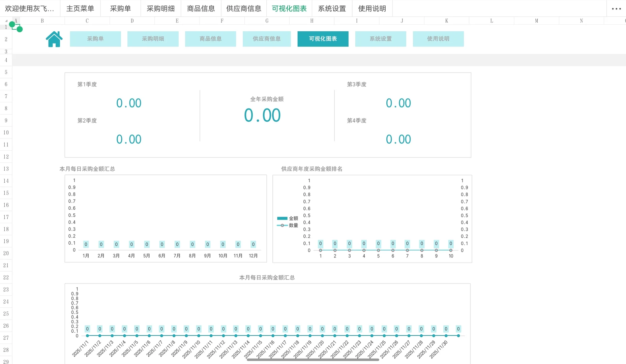Image resolution: width=626 pixels, height=364 pixels.
Task: Toggle the 金额 legend entry in supplier chart
Action: [x=288, y=218]
